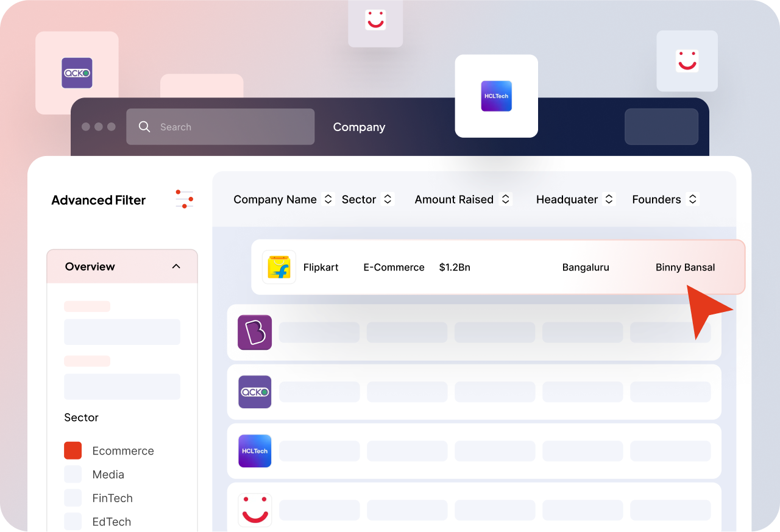Tick the EdTech sector checkbox
The height and width of the screenshot is (532, 780).
click(x=73, y=522)
